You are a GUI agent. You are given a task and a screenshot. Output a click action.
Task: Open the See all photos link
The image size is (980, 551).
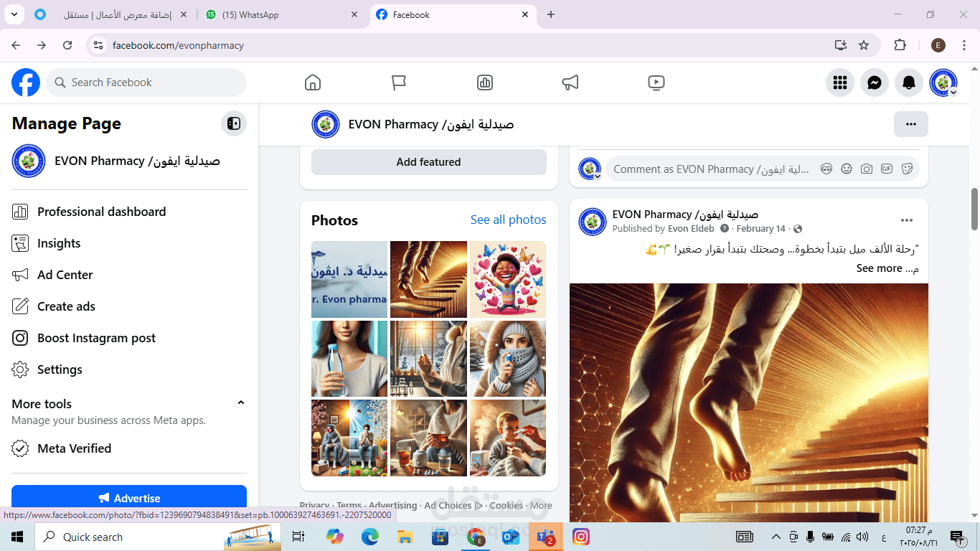tap(508, 220)
